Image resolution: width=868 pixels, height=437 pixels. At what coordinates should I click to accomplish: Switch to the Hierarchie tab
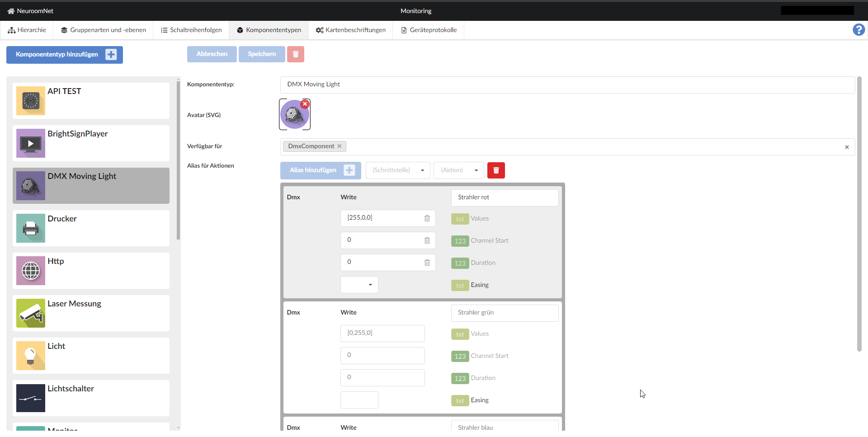27,30
